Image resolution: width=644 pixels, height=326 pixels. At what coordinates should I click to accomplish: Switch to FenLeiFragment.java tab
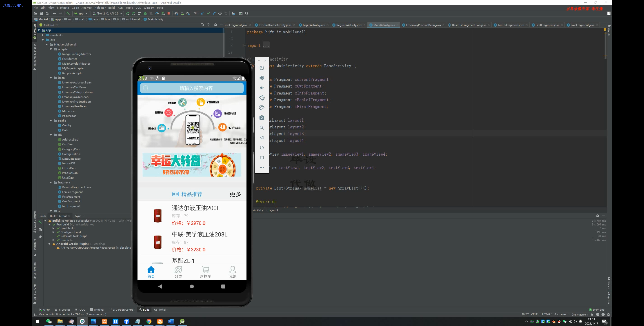click(x=511, y=25)
